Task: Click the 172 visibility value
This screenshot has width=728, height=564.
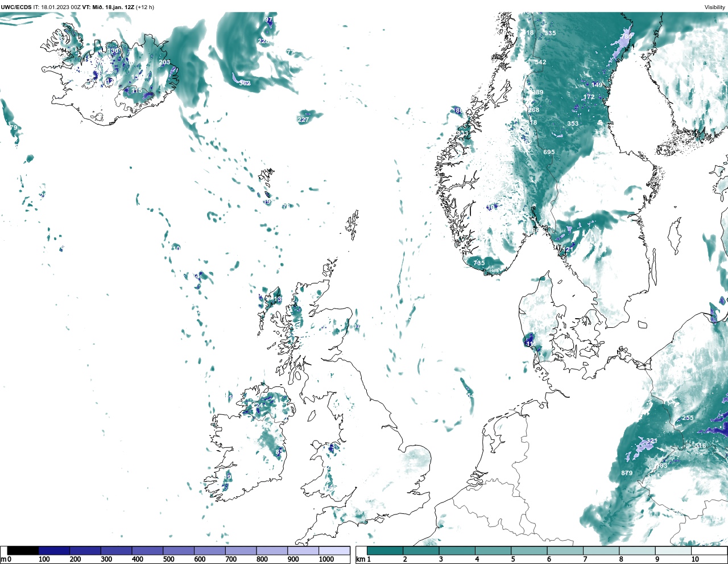Action: click(589, 97)
